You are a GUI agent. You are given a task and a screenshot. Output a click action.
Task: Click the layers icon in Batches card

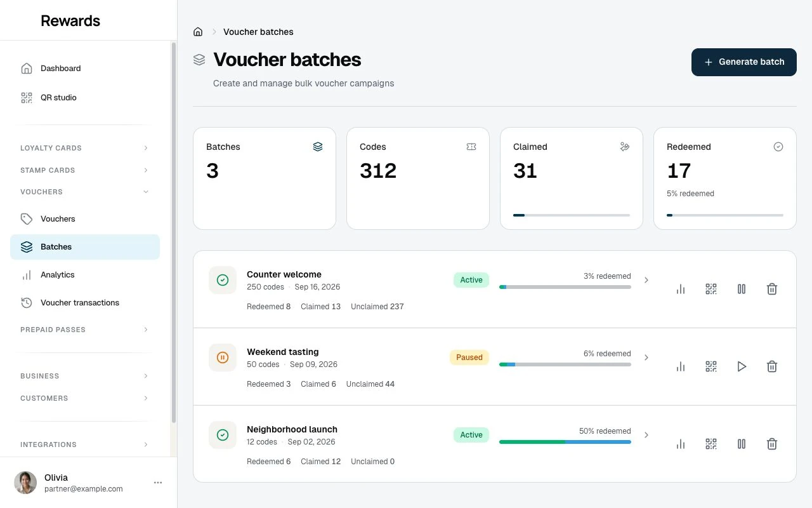318,147
